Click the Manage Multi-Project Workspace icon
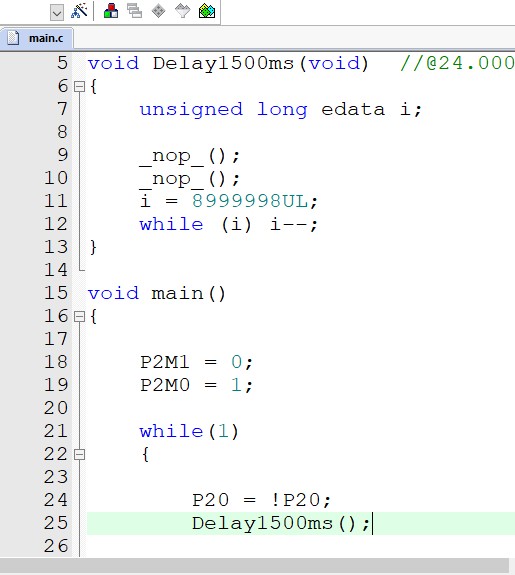Screen dimensions: 515x575 pyautogui.click(x=135, y=11)
